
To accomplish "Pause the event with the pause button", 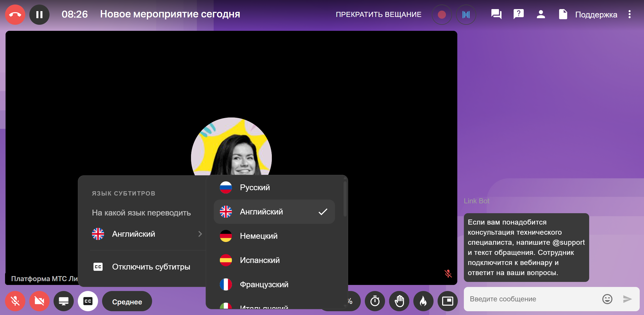I will pos(39,15).
